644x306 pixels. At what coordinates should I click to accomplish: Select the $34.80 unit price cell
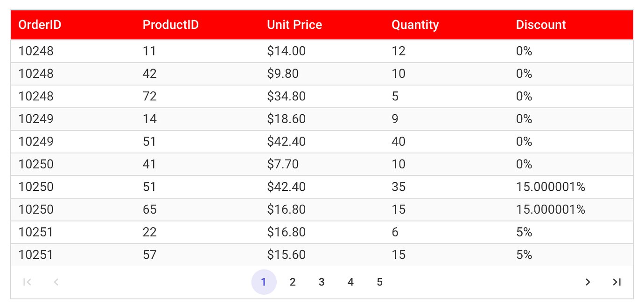click(x=286, y=96)
